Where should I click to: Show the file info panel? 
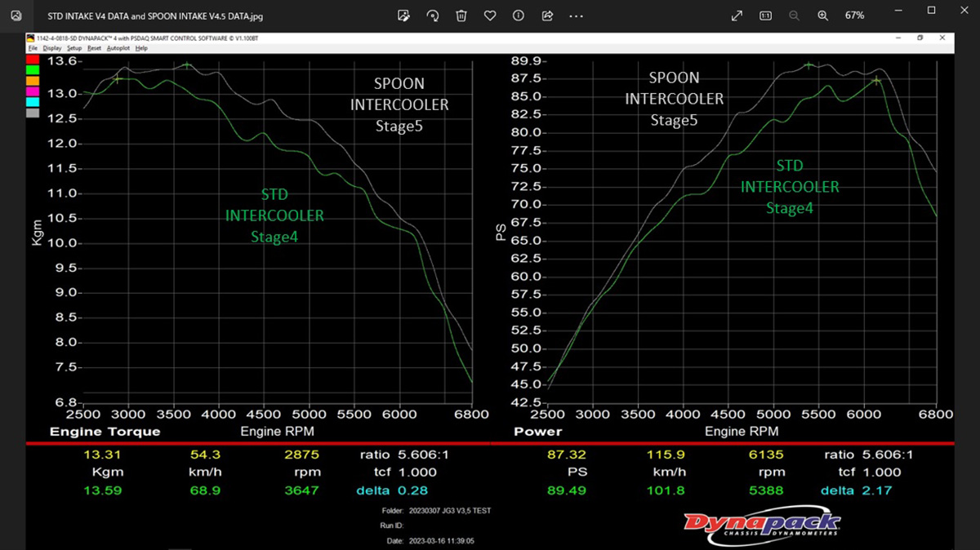coord(519,16)
